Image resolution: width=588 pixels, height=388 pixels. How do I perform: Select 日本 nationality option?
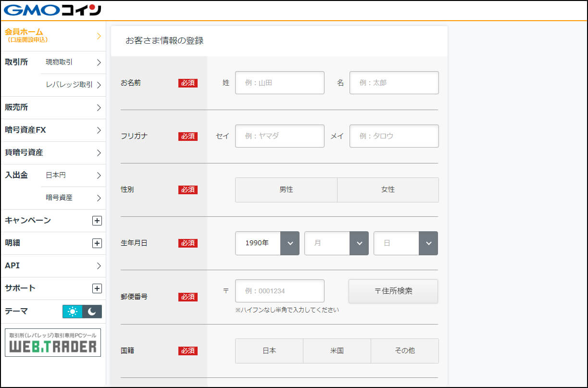coord(269,351)
